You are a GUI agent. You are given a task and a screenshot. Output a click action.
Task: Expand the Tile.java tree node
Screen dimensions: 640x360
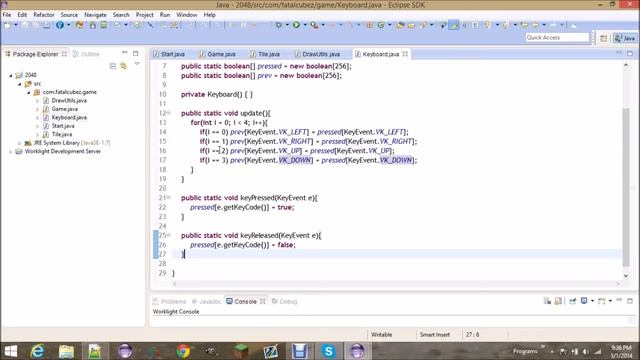coord(38,134)
